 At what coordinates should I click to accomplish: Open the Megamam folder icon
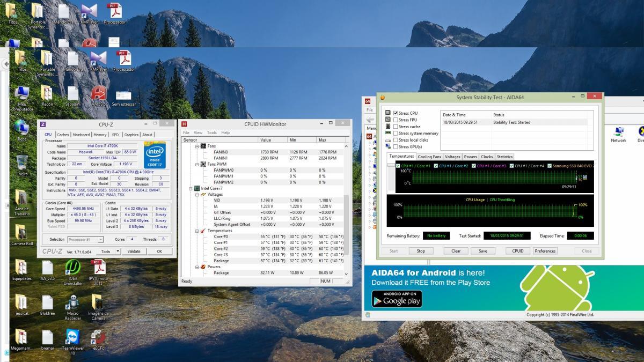22,337
